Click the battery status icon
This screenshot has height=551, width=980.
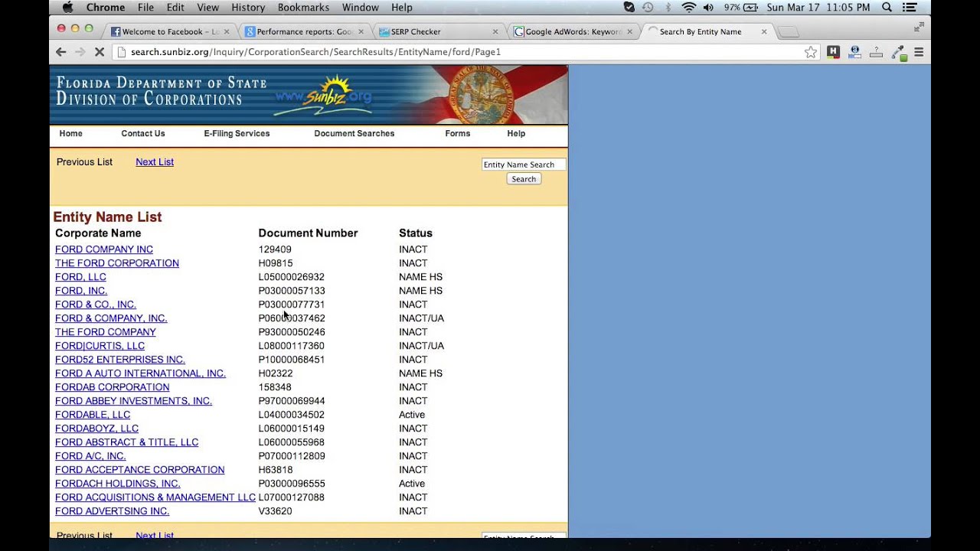tap(750, 8)
